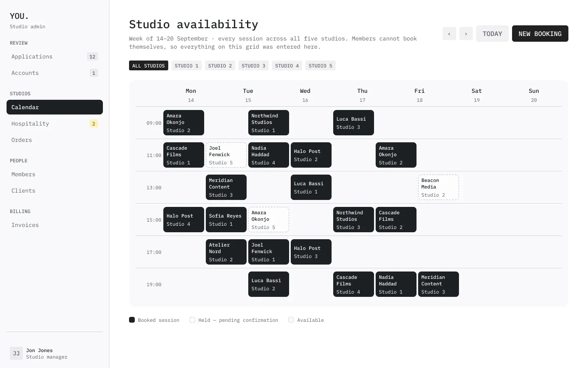The width and height of the screenshot is (588, 368).
Task: Click the TODAY button
Action: (x=492, y=34)
